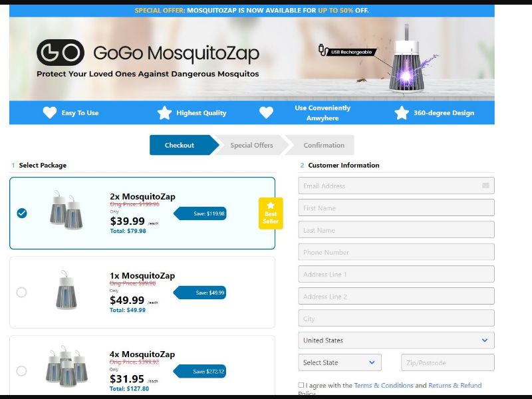Select the 4x MosquitoZap package

coord(22,371)
